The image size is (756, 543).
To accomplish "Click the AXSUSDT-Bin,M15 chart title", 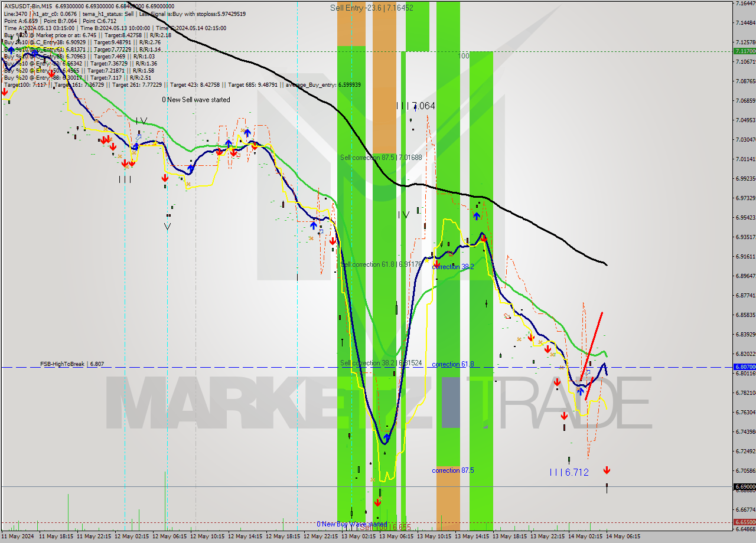I will click(27, 5).
